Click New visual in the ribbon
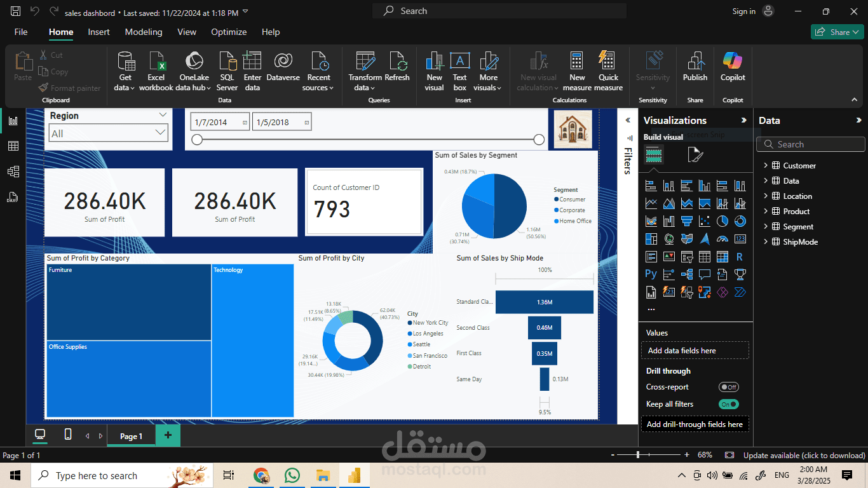Image resolution: width=868 pixels, height=488 pixels. (435, 71)
